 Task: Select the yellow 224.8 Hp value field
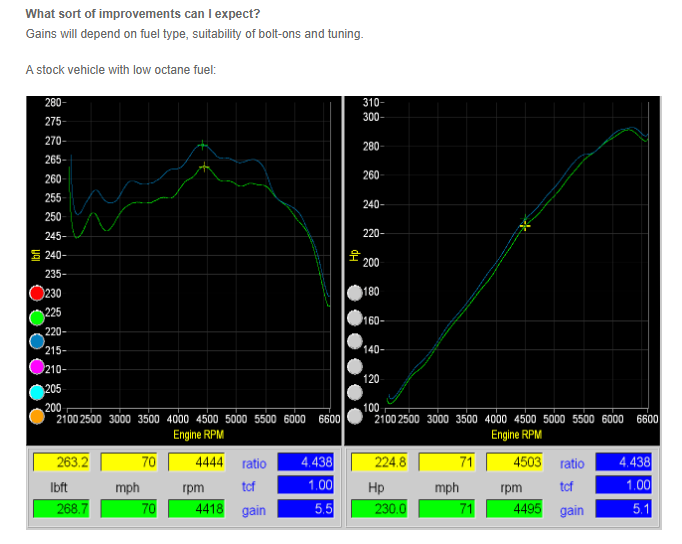(378, 463)
